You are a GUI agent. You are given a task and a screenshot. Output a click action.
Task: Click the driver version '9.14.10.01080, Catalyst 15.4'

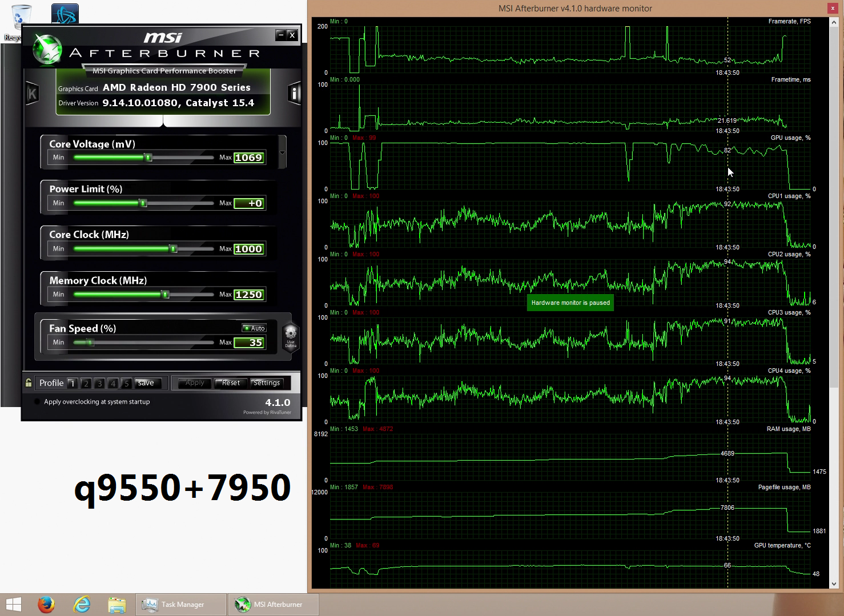point(178,103)
